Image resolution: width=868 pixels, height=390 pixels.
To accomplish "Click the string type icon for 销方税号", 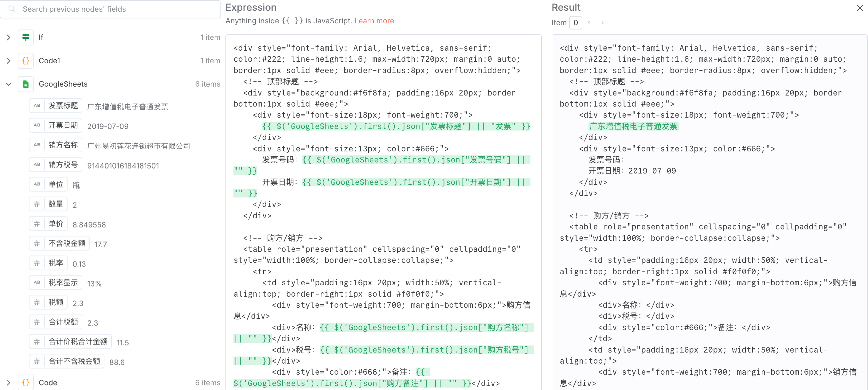I will point(37,165).
